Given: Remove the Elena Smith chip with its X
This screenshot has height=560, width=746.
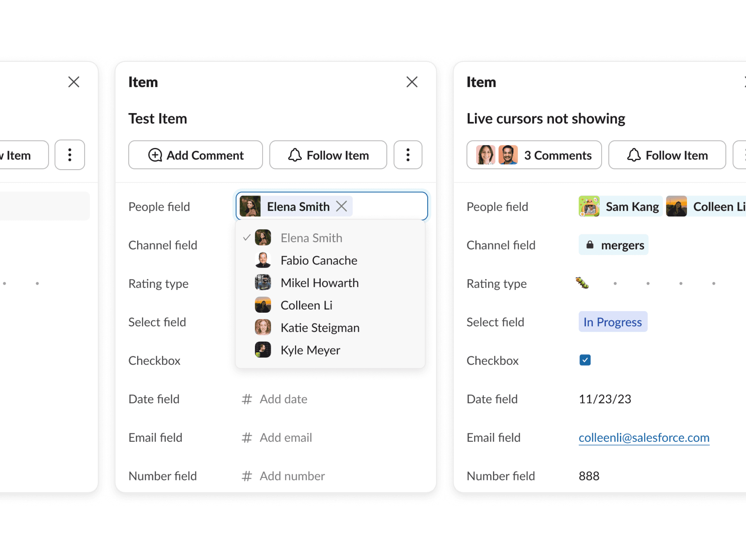Looking at the screenshot, I should tap(341, 206).
